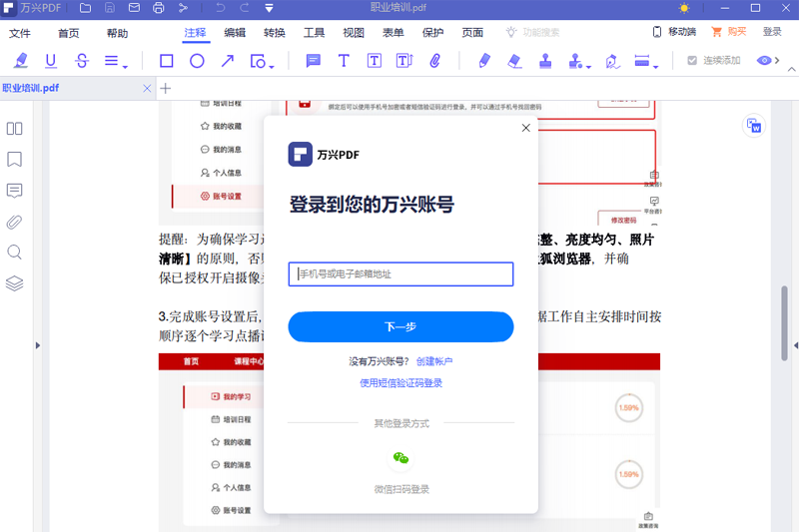Select the arrow drawing tool

tap(228, 61)
